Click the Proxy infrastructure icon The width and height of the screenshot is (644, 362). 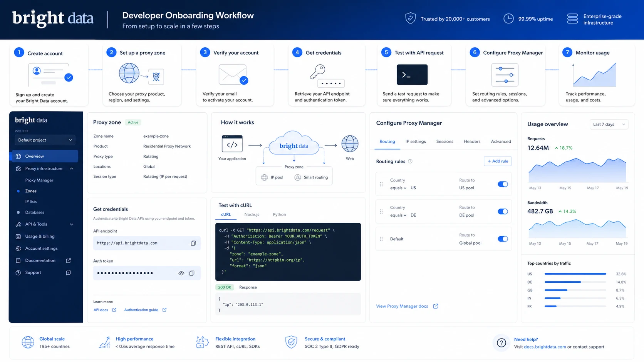tap(18, 168)
